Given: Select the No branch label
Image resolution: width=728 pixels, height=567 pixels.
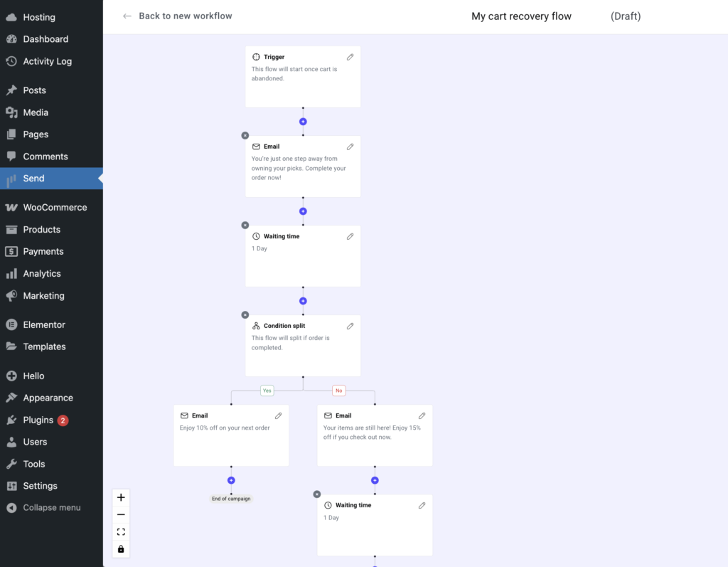Looking at the screenshot, I should [x=339, y=391].
